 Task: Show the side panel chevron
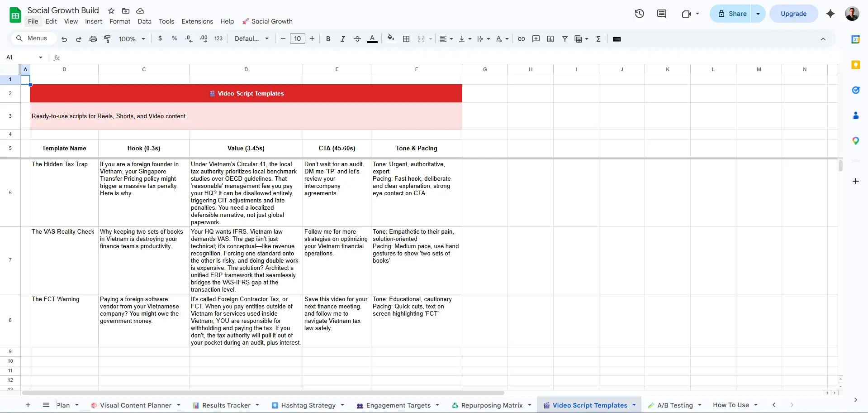(855, 400)
